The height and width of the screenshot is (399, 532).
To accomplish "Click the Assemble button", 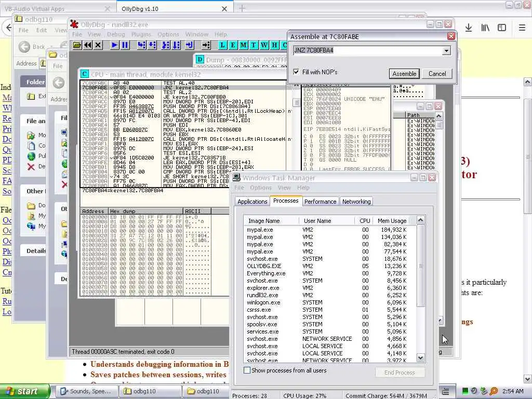I will click(404, 74).
